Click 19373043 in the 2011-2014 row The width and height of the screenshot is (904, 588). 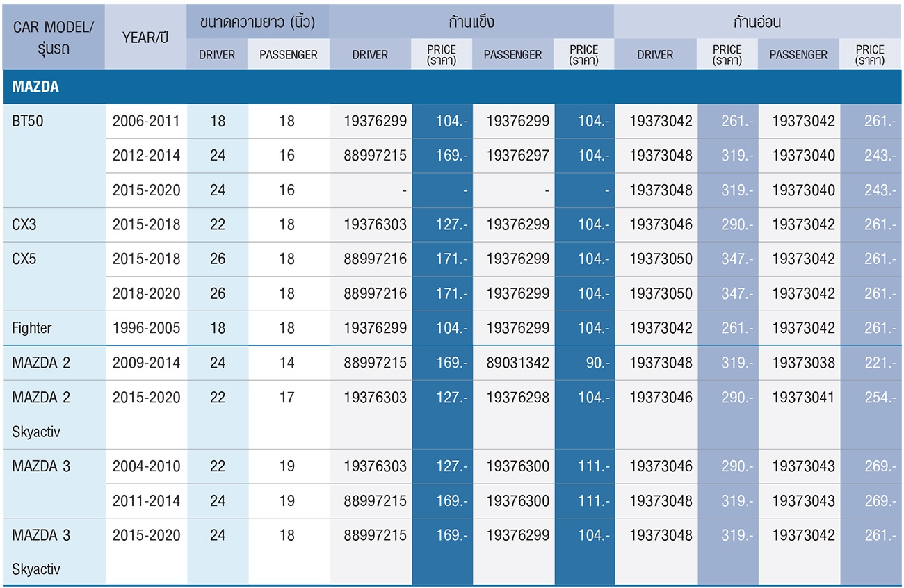803,500
